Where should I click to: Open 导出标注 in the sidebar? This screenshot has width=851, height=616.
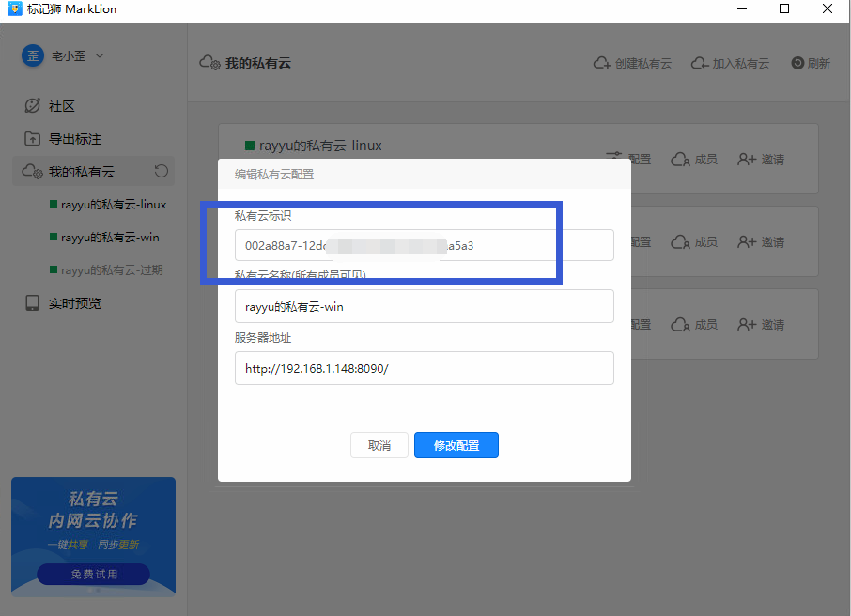click(x=63, y=139)
